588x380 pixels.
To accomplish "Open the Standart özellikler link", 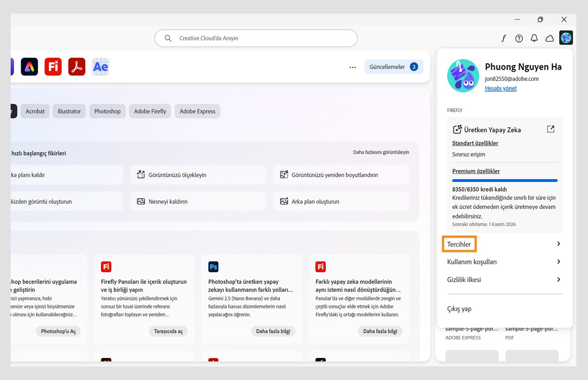I will 475,143.
